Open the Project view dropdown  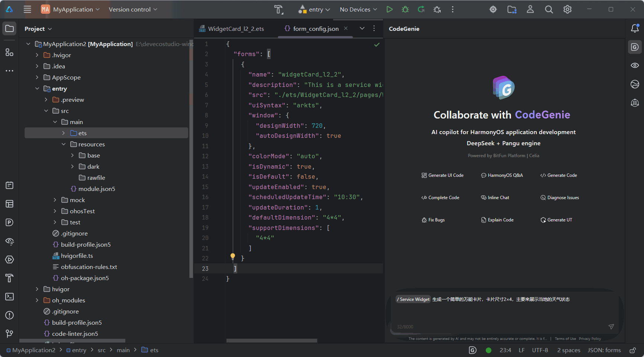38,29
